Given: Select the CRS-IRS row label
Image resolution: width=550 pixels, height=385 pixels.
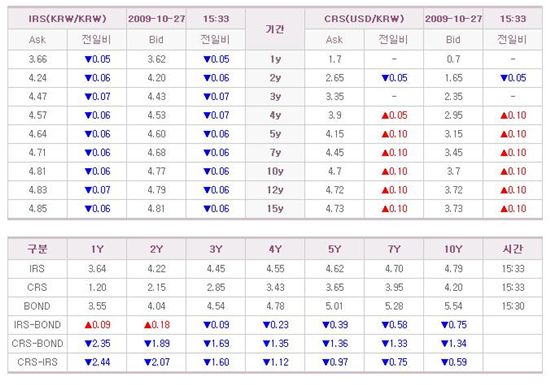Looking at the screenshot, I should (37, 362).
